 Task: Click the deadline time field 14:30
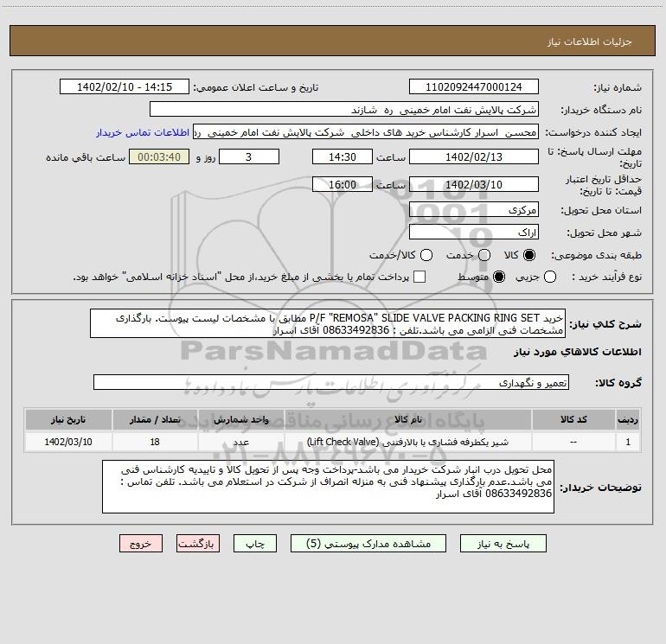(343, 157)
